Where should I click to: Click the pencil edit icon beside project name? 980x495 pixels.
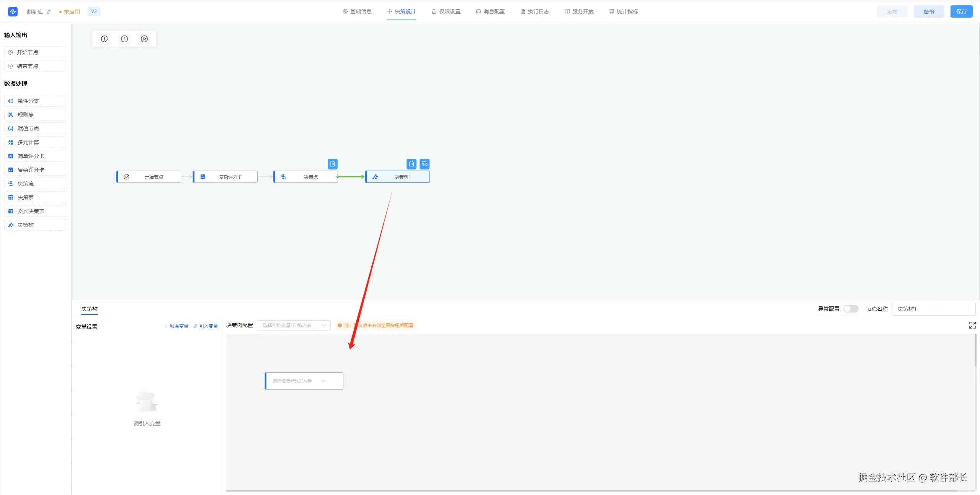[49, 12]
